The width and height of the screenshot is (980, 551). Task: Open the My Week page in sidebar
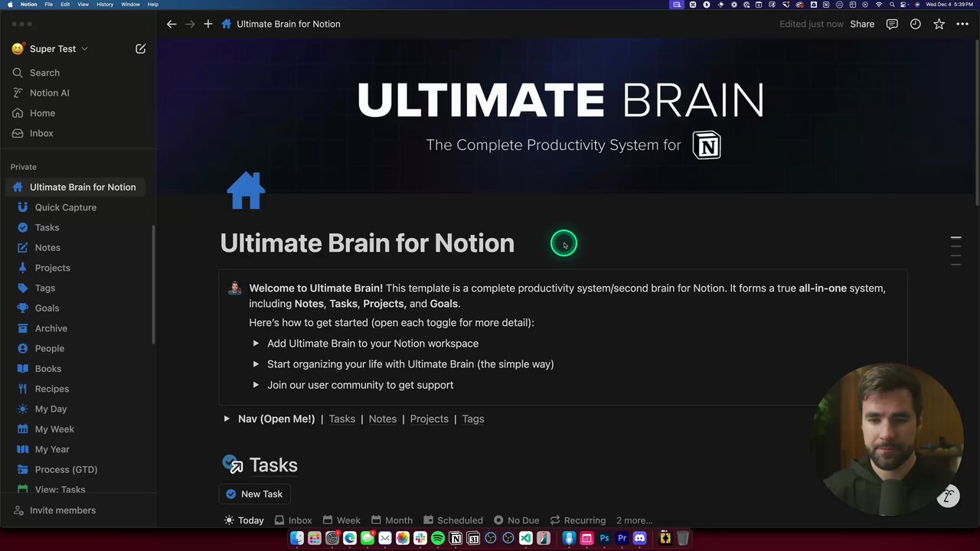coord(54,429)
